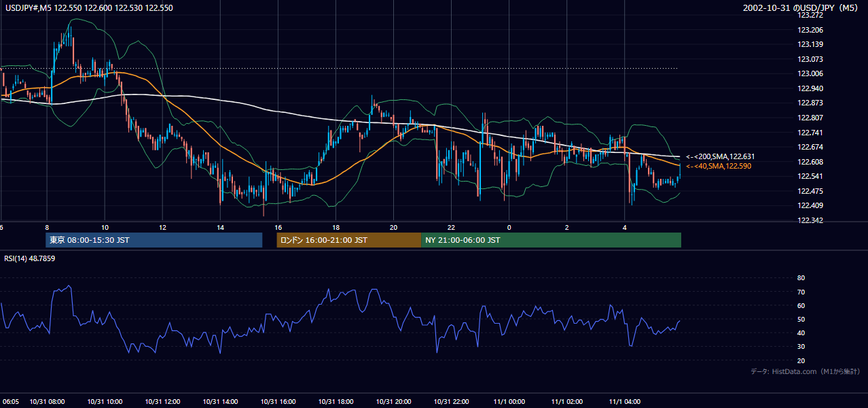Click hour label 16 under price chart
868x408 pixels.
(x=278, y=227)
